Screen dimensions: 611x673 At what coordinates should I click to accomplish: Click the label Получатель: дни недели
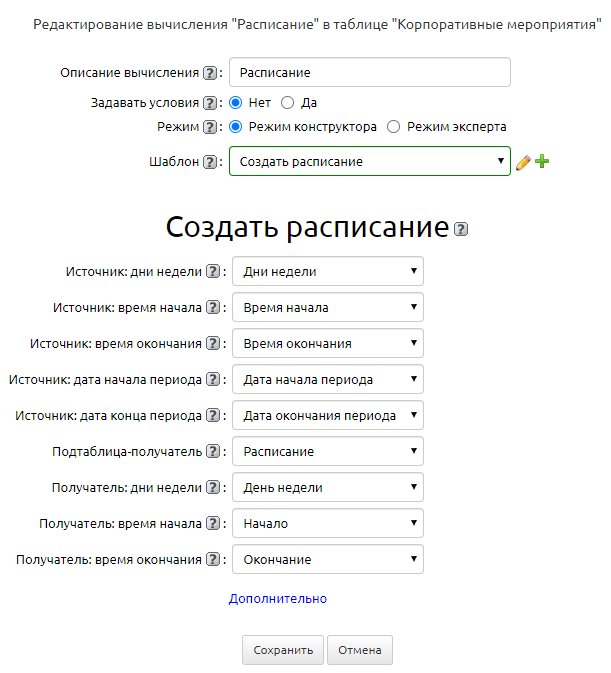pyautogui.click(x=127, y=488)
